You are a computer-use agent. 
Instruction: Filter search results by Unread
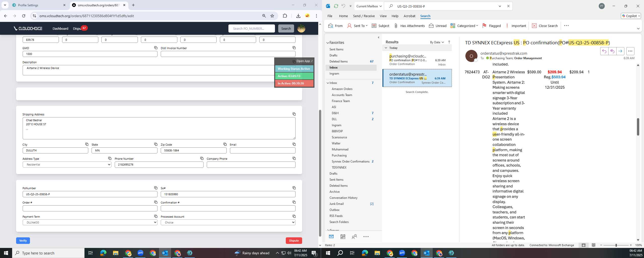tap(438, 26)
